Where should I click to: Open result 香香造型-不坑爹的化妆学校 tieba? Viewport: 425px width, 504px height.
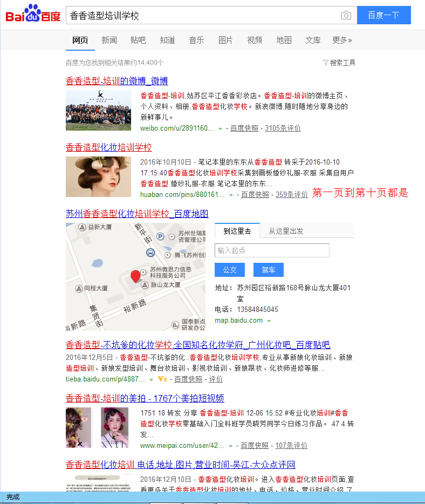coord(198,345)
